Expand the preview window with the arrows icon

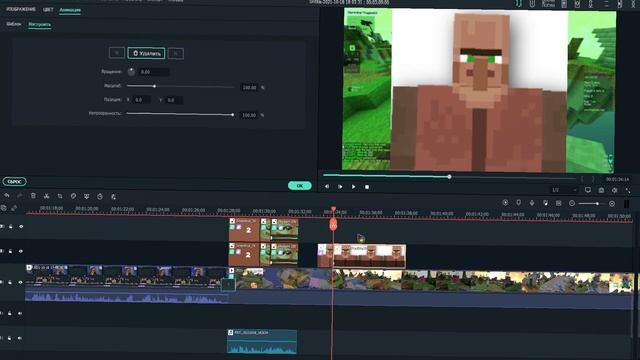point(628,190)
